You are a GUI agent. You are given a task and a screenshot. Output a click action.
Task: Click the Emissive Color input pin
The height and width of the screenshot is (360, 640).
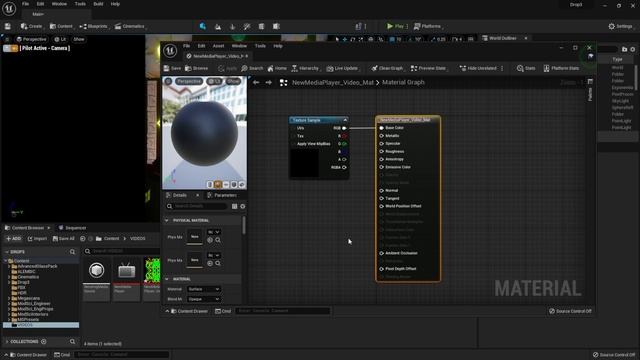point(382,167)
